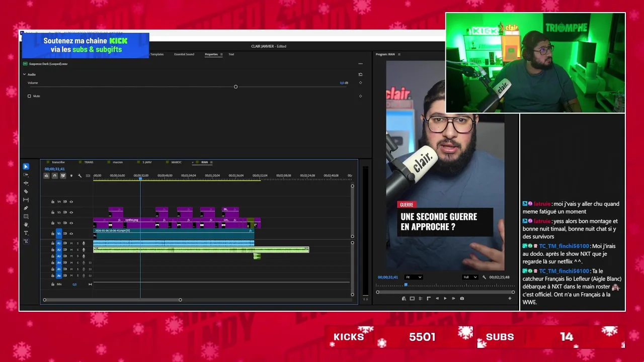
Task: Select the Selection tool arrow
Action: pos(26,166)
